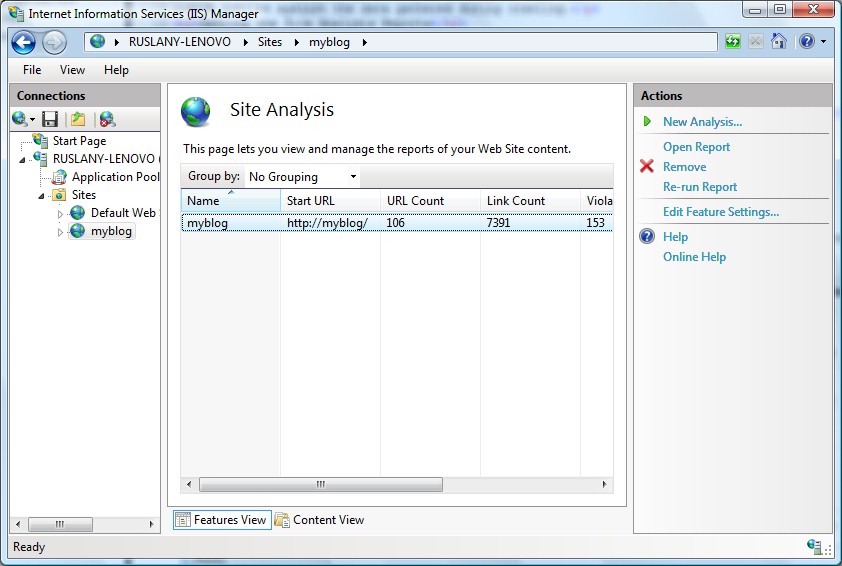Screen dimensions: 842x566
Task: Start a New Analysis from the Actions pane
Action: click(x=702, y=122)
